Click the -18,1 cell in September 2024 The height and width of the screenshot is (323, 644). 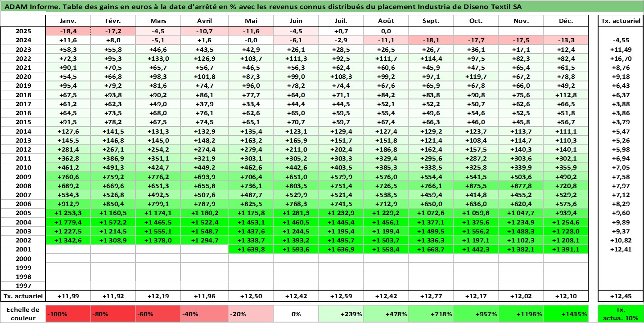pyautogui.click(x=431, y=40)
